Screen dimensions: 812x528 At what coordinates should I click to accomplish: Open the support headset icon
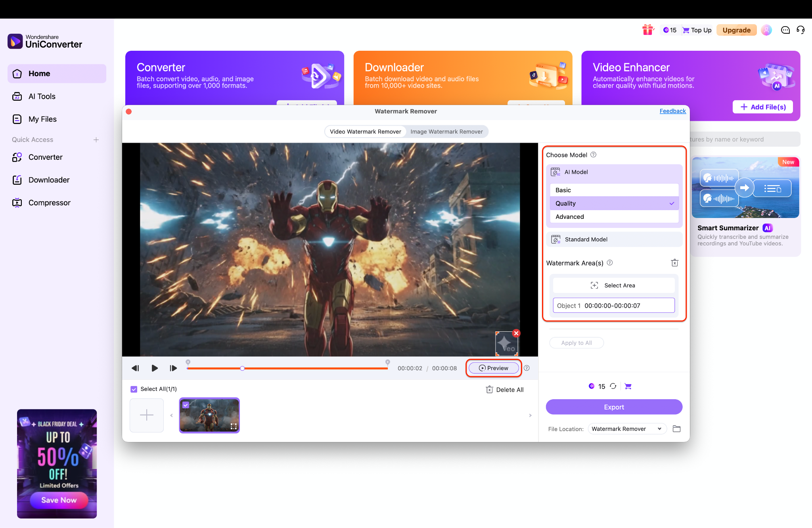click(801, 30)
